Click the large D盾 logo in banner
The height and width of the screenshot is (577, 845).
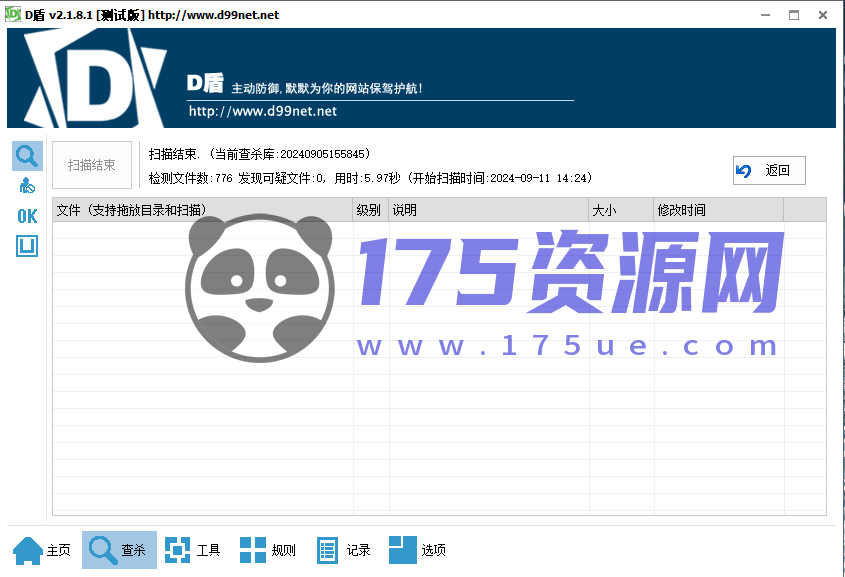point(95,78)
